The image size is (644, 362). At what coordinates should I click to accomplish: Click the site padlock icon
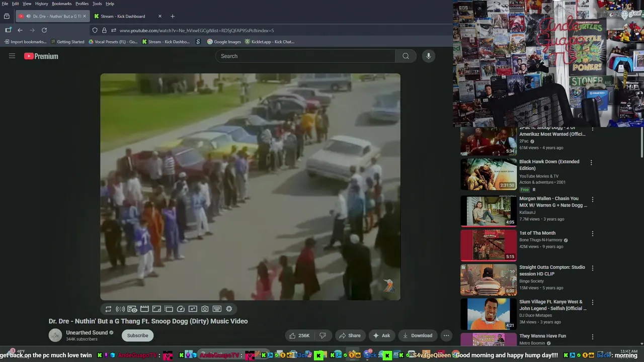click(x=104, y=30)
